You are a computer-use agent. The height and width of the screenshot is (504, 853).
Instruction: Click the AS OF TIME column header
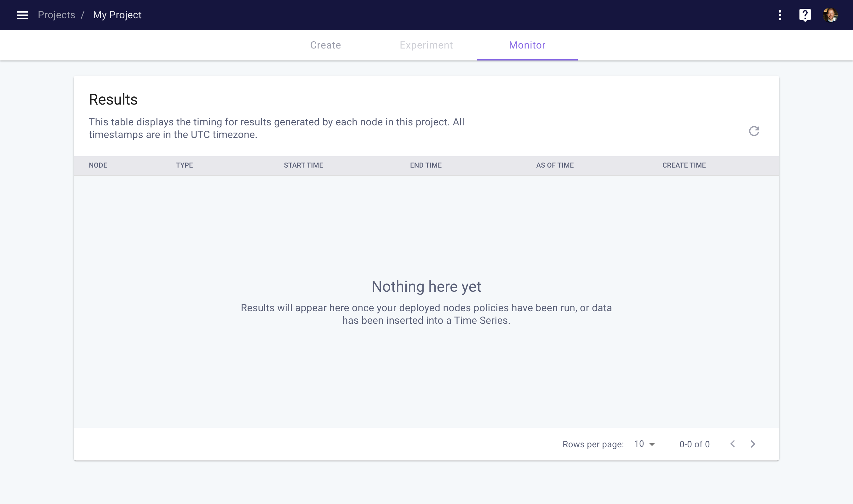tap(554, 165)
